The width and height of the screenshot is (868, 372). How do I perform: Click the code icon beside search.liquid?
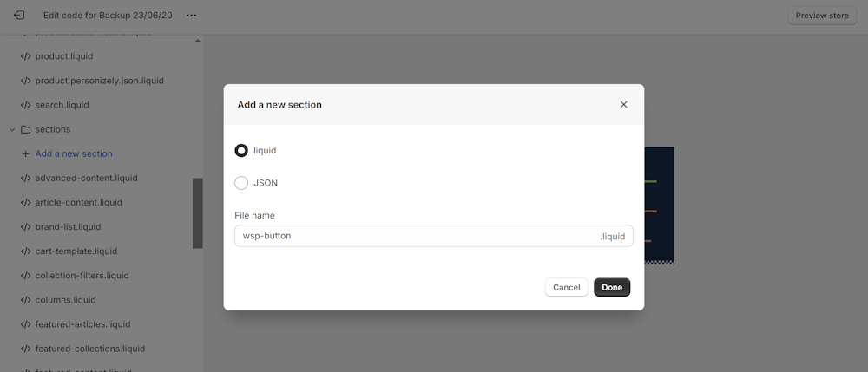click(26, 105)
